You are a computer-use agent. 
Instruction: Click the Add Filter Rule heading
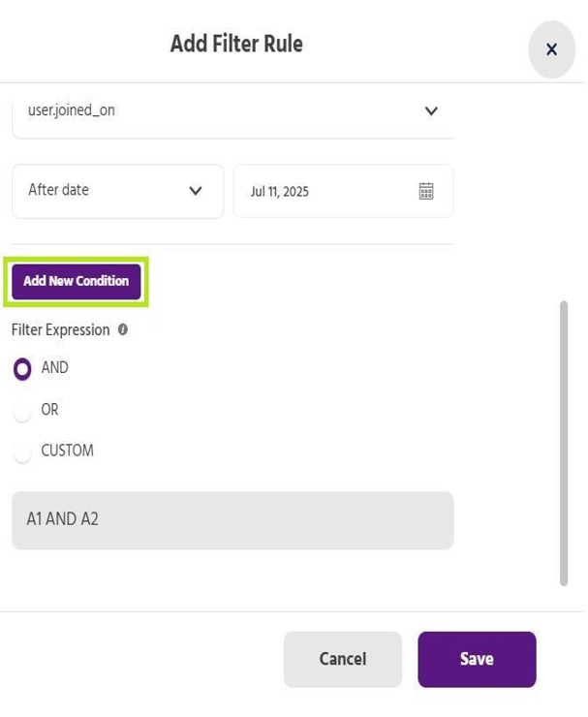236,44
